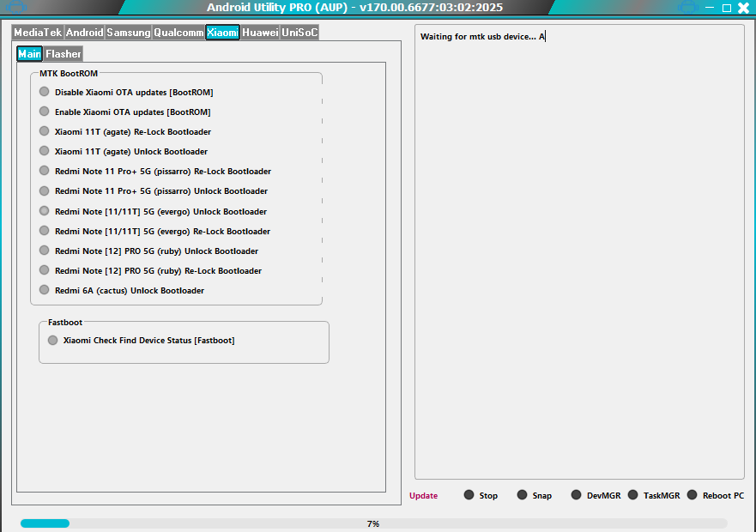Click the Update link
Image resolution: width=756 pixels, height=532 pixels.
[x=424, y=494]
